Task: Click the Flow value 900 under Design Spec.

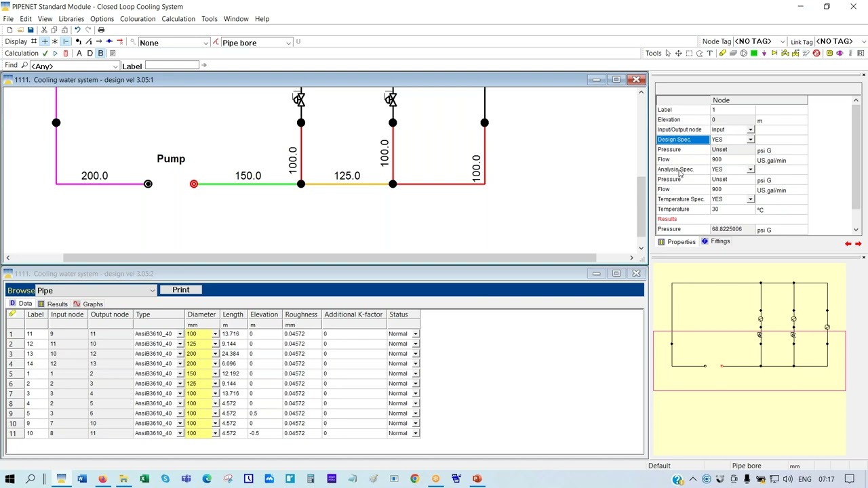Action: (732, 160)
